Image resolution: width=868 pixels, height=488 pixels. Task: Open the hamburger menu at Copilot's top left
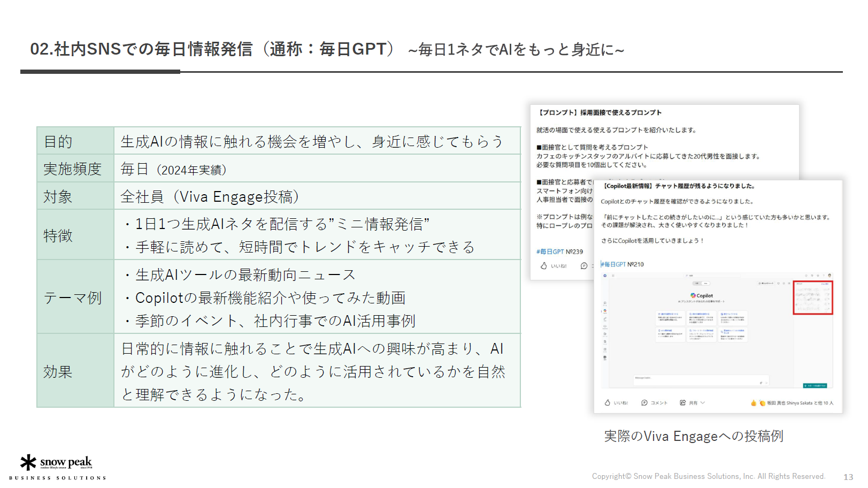(x=613, y=275)
